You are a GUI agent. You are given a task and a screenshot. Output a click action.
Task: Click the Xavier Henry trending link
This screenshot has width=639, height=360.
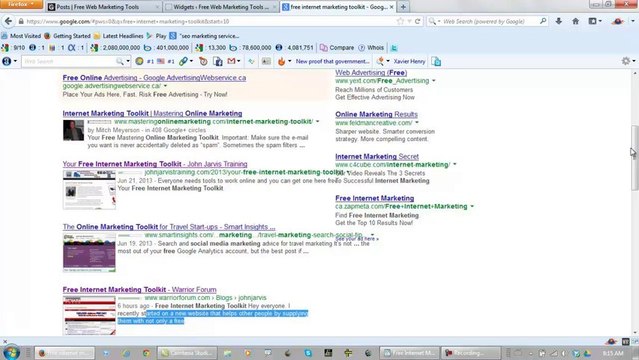click(409, 61)
